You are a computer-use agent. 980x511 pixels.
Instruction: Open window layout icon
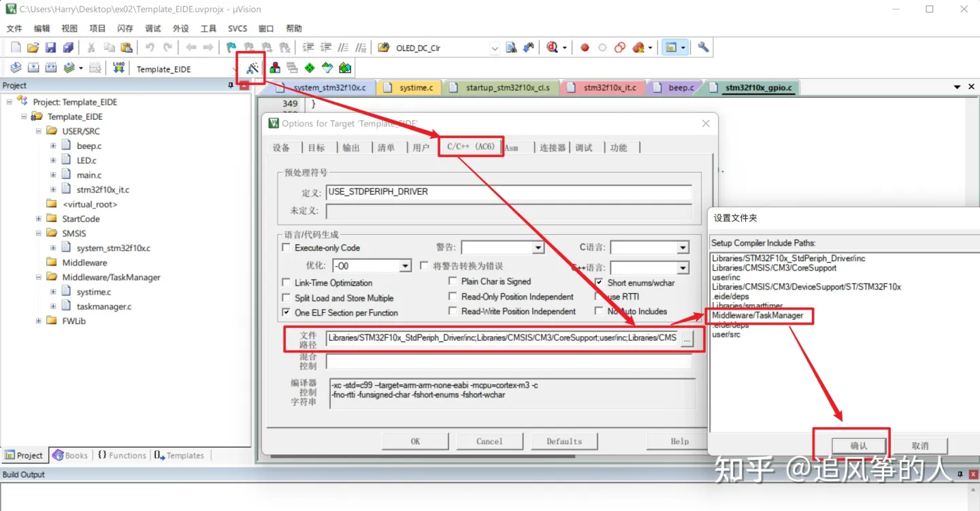(672, 48)
